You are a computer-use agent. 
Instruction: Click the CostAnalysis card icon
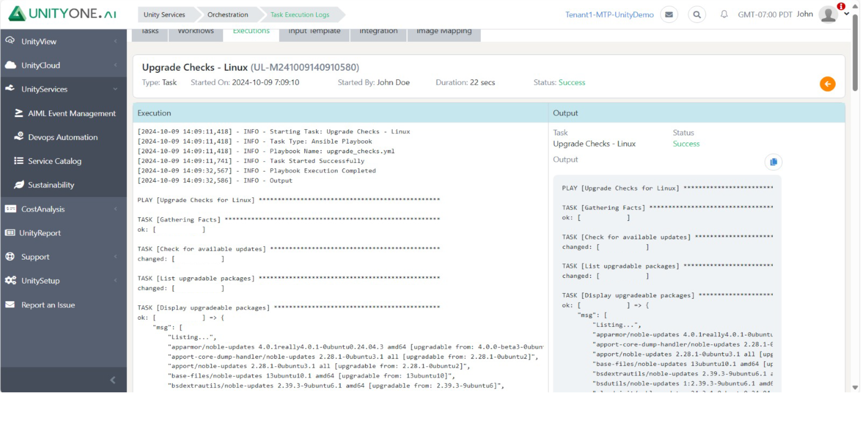click(x=10, y=209)
